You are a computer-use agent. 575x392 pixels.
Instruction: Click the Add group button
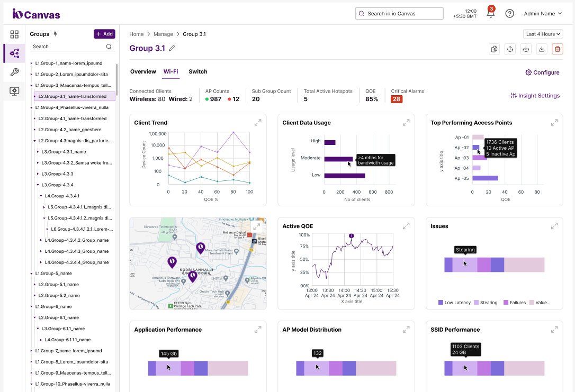[104, 34]
